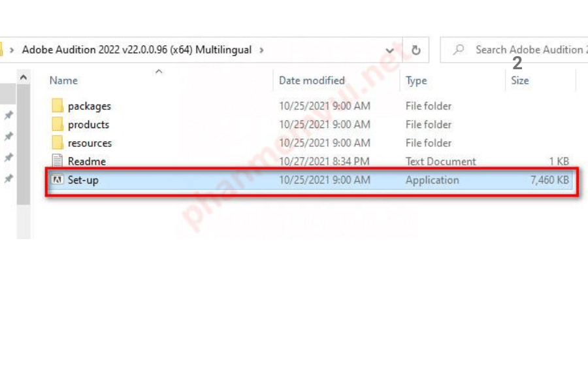The image size is (588, 392).
Task: Click the Adobe Set-up application icon
Action: coord(57,180)
